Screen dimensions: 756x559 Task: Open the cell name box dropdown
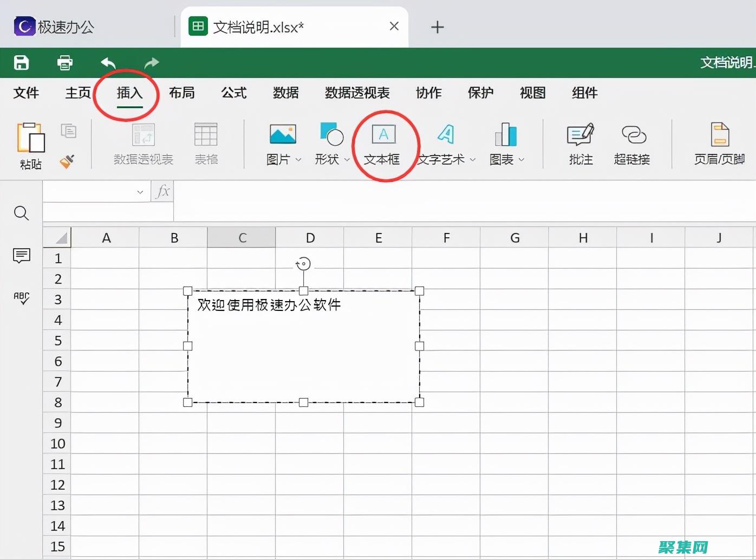pos(140,192)
